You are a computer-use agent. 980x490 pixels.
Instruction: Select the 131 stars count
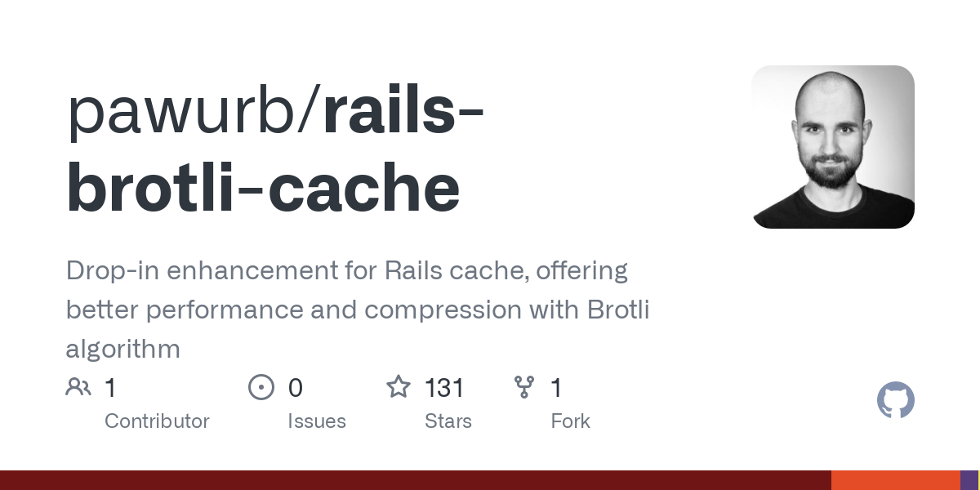click(444, 388)
